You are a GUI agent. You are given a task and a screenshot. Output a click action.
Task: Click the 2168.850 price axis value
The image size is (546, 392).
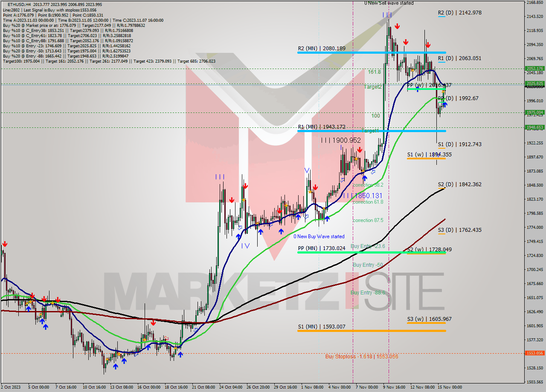click(535, 3)
